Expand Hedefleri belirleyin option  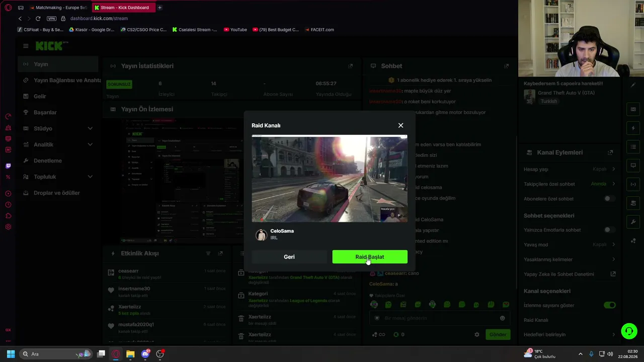[613, 334]
